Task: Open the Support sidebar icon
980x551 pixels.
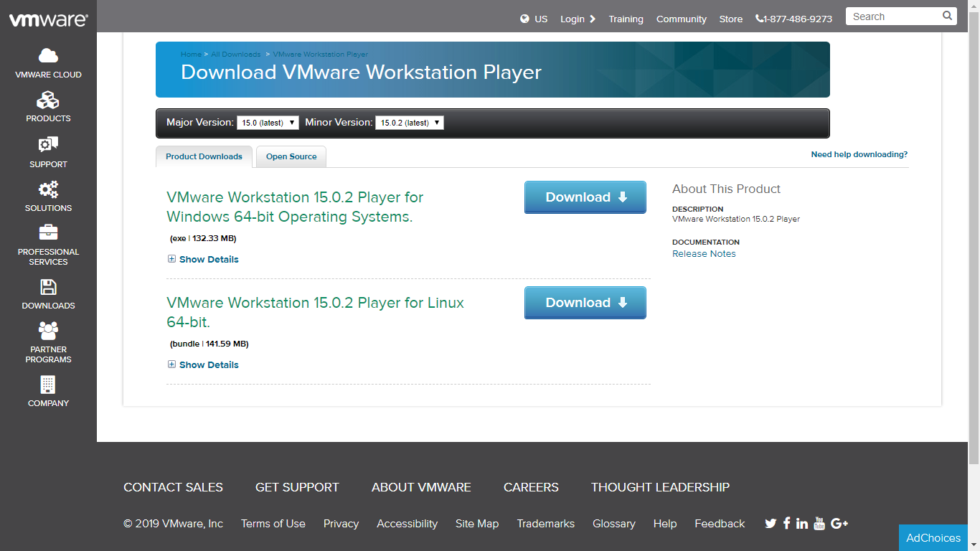Action: pyautogui.click(x=48, y=145)
